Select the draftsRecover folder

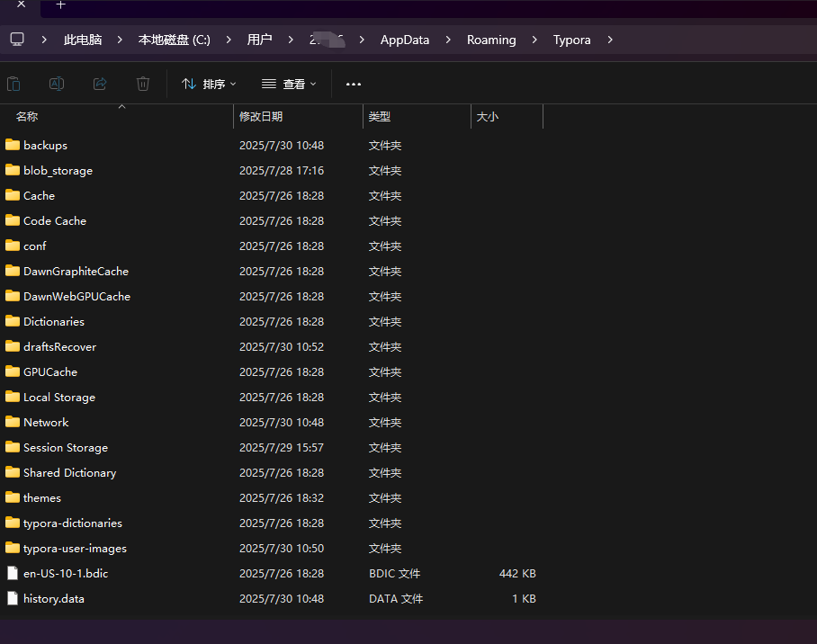coord(59,346)
